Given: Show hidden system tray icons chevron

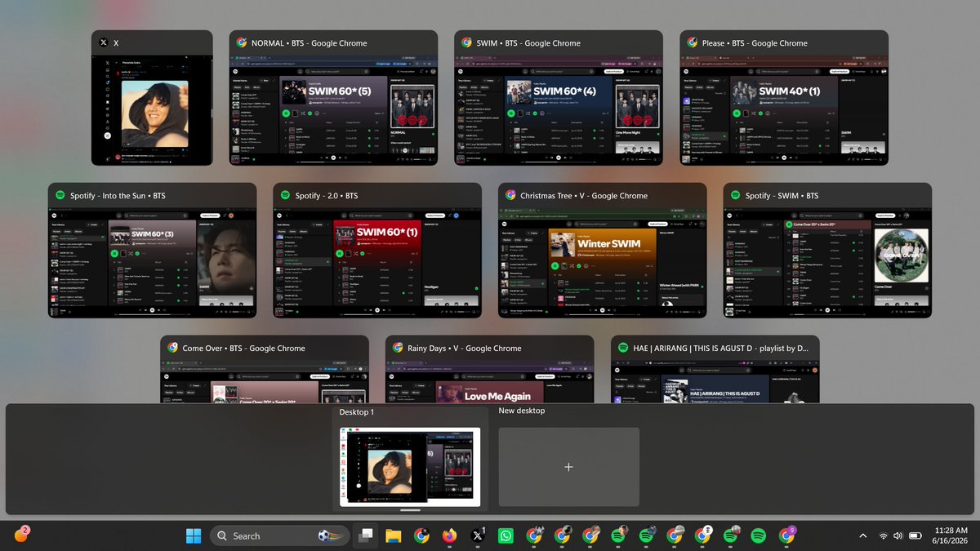Looking at the screenshot, I should (863, 535).
